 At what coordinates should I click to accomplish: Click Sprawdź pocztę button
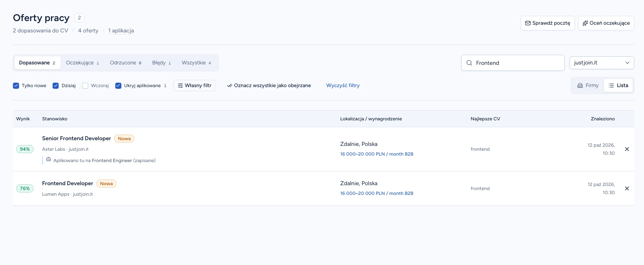547,23
